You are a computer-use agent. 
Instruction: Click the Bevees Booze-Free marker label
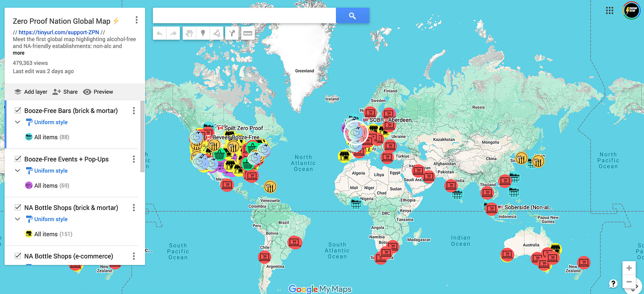pyautogui.click(x=238, y=137)
